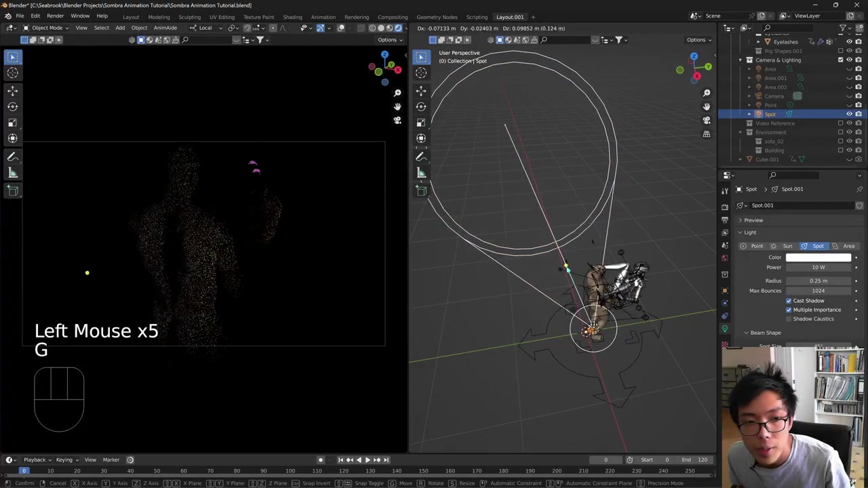Toggle camera view icon in left viewport
The image size is (868, 488).
397,121
